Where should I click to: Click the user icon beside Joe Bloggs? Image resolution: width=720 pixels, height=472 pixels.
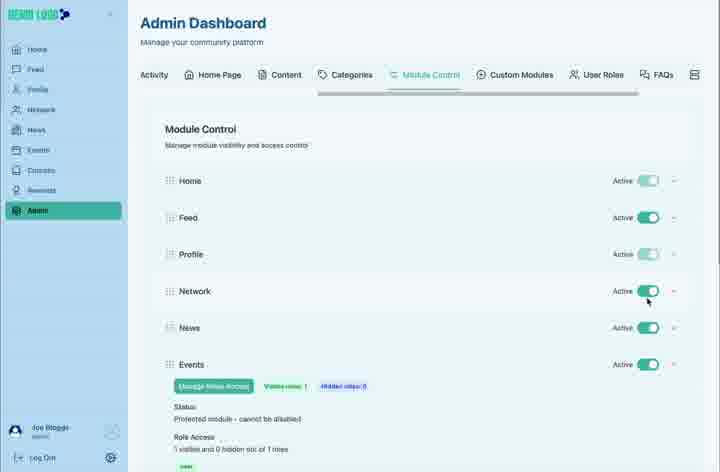tap(112, 432)
